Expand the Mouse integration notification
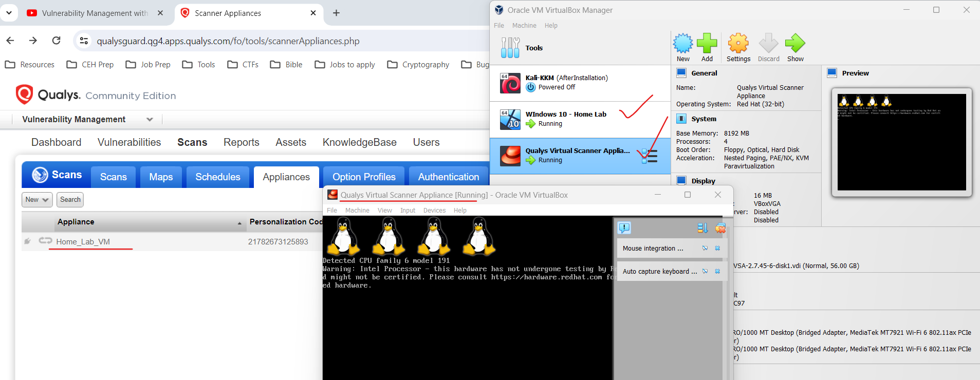This screenshot has width=980, height=380. coord(653,249)
